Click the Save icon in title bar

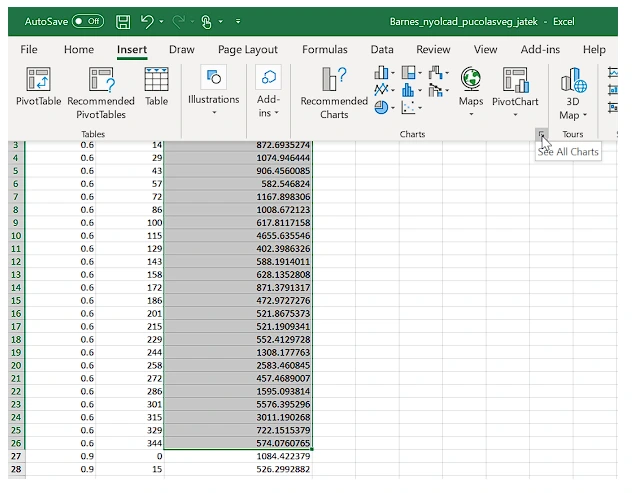123,20
